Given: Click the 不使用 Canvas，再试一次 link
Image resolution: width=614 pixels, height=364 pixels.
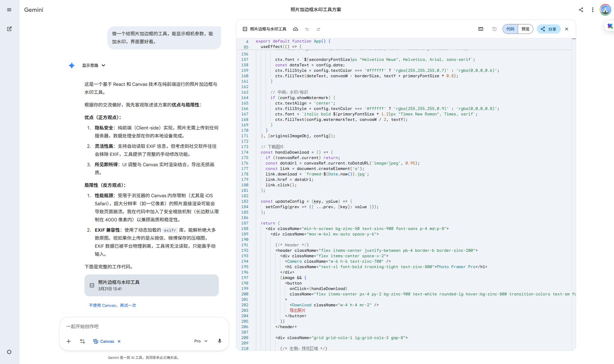Looking at the screenshot, I should [112, 305].
